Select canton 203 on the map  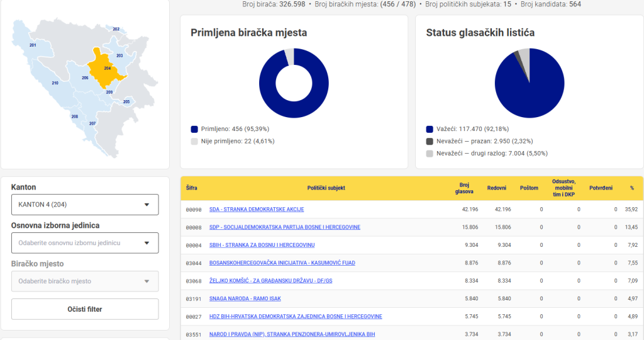[x=119, y=55]
